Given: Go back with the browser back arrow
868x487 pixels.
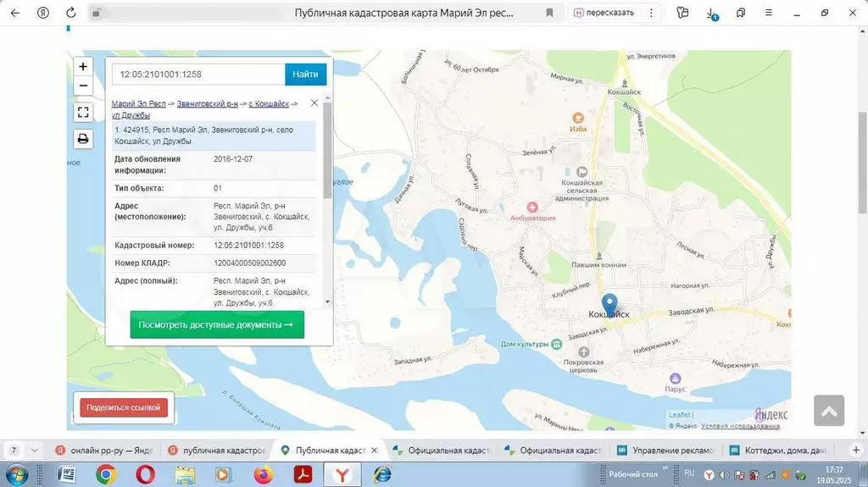Looking at the screenshot, I should 15,13.
